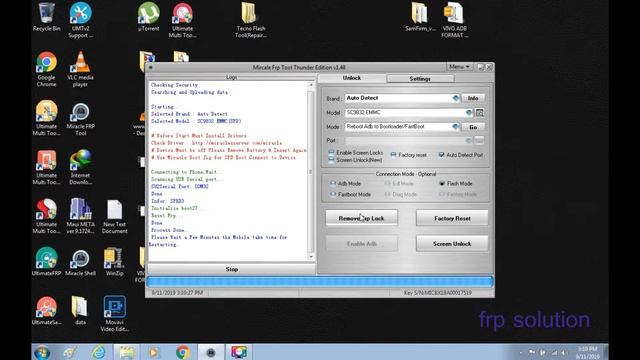Open the Tecno Flash Tool folder on the desktop
The width and height of the screenshot is (640, 360).
coord(251,20)
